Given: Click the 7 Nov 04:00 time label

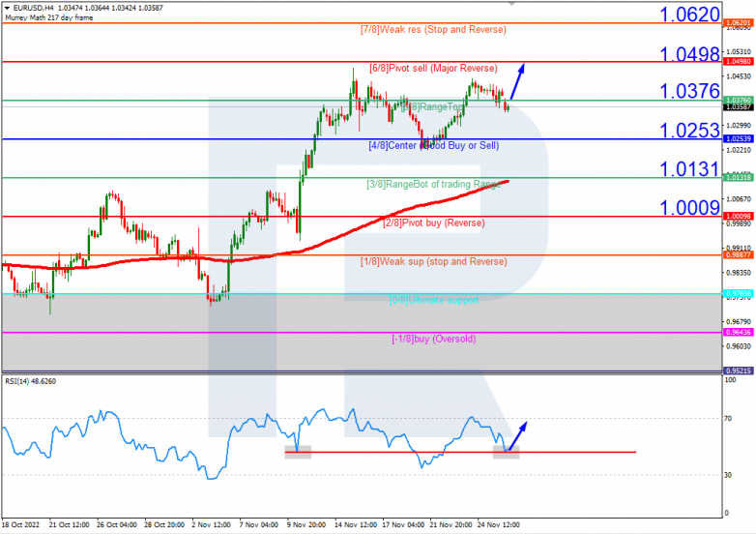Looking at the screenshot, I should coord(259,525).
